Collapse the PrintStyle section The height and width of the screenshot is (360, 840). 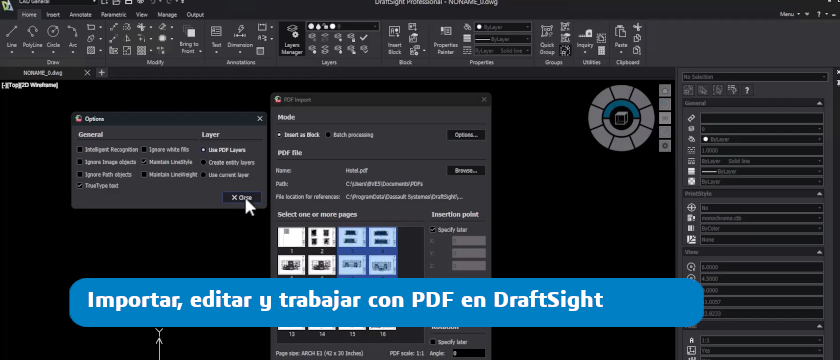pyautogui.click(x=819, y=193)
